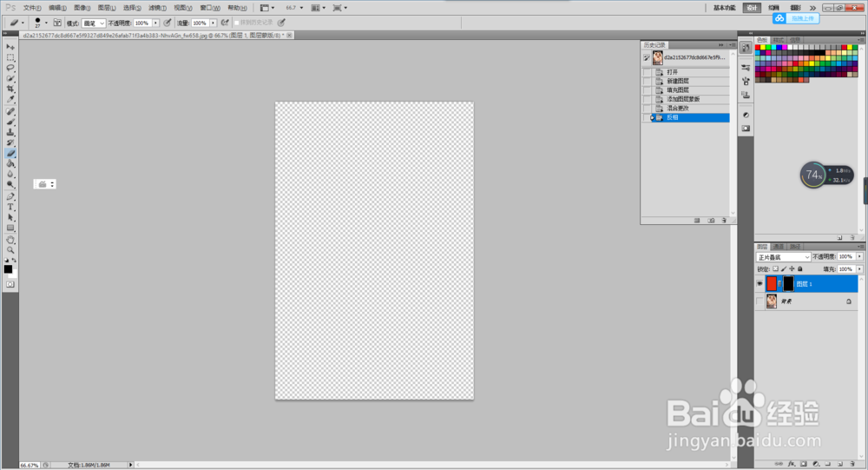Toggle lock all icon
Screen dimensions: 868x470
point(800,268)
